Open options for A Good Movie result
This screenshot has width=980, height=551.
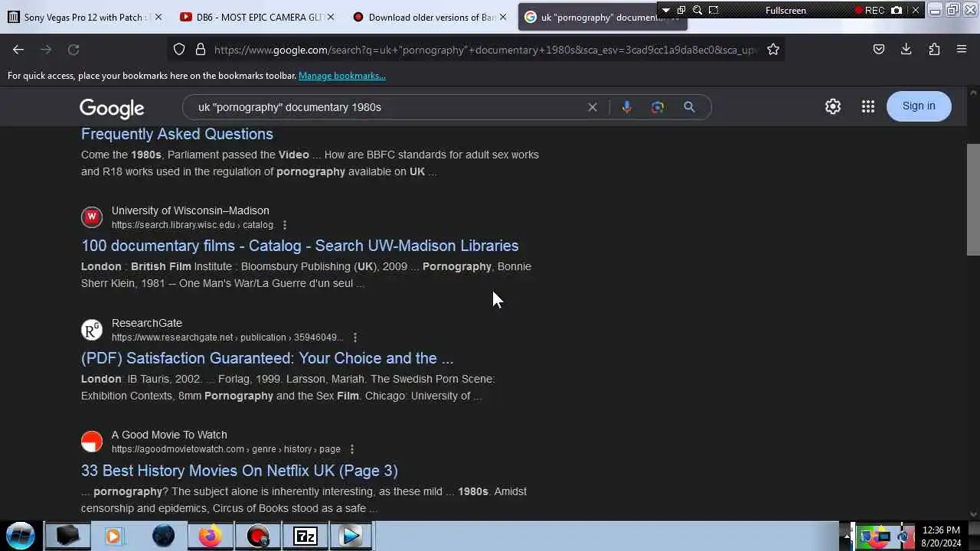[x=352, y=449]
